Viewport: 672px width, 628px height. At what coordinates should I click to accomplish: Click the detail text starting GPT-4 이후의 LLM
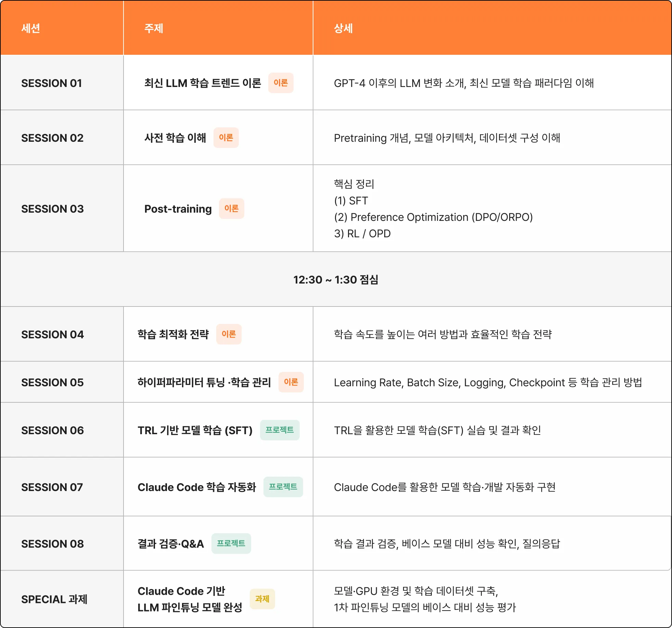[x=464, y=83]
